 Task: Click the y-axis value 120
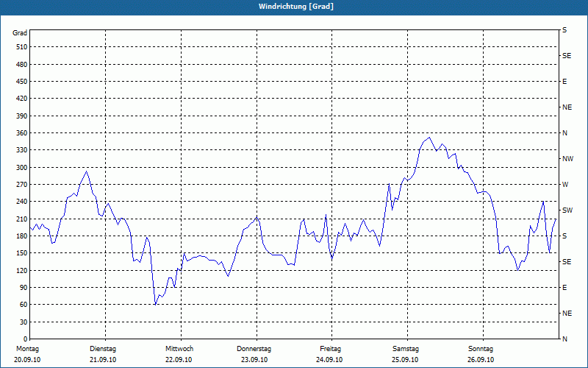[x=22, y=270]
